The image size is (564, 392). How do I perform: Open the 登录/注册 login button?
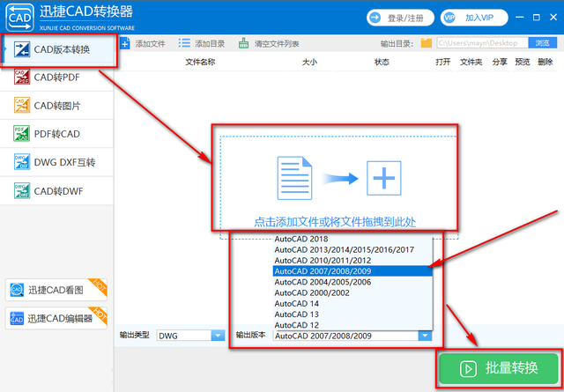(400, 18)
